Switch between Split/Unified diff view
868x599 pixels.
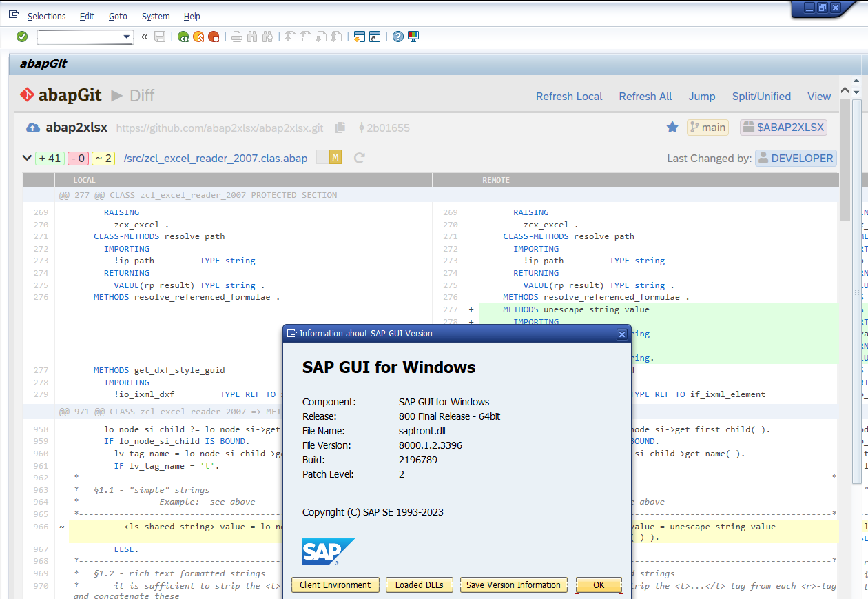(761, 97)
